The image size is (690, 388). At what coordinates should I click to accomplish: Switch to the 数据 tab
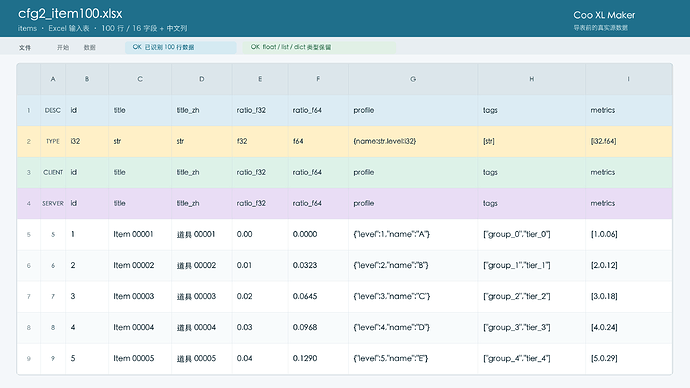89,48
